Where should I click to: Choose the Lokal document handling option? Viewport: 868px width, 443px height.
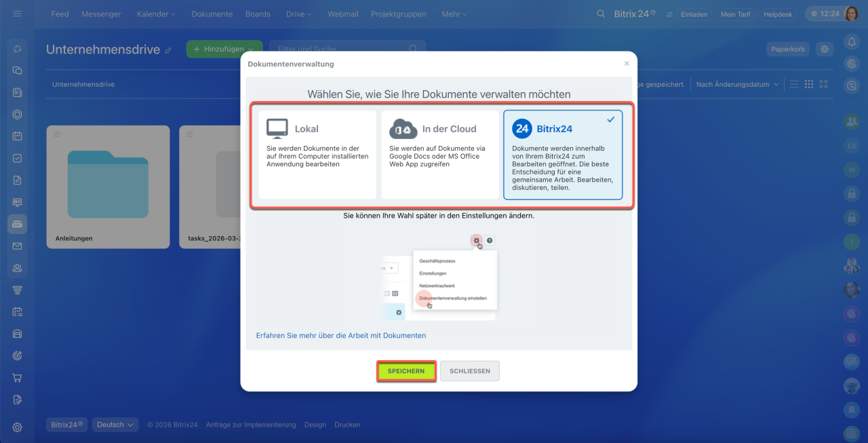click(x=317, y=155)
